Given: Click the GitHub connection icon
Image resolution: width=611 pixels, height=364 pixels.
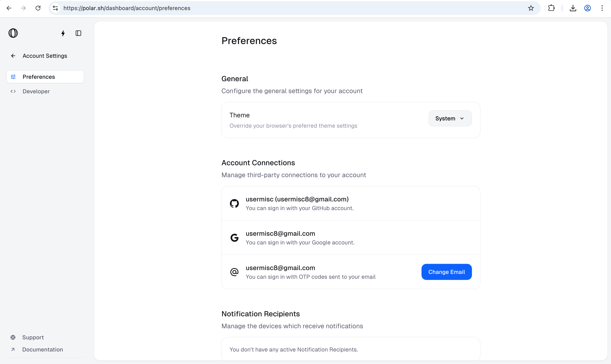Looking at the screenshot, I should [x=234, y=203].
